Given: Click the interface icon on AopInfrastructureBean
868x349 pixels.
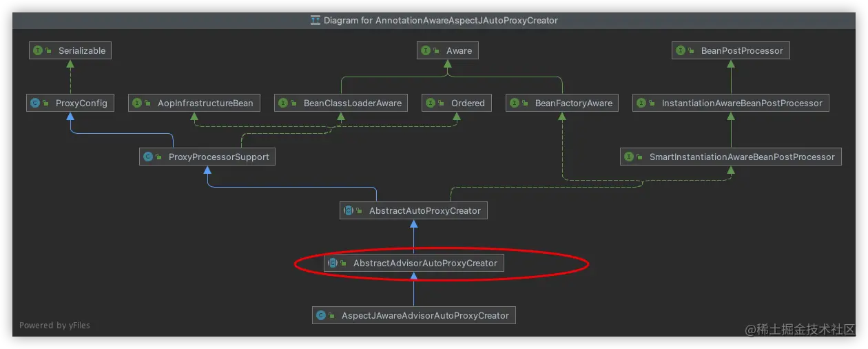Looking at the screenshot, I should click(138, 103).
